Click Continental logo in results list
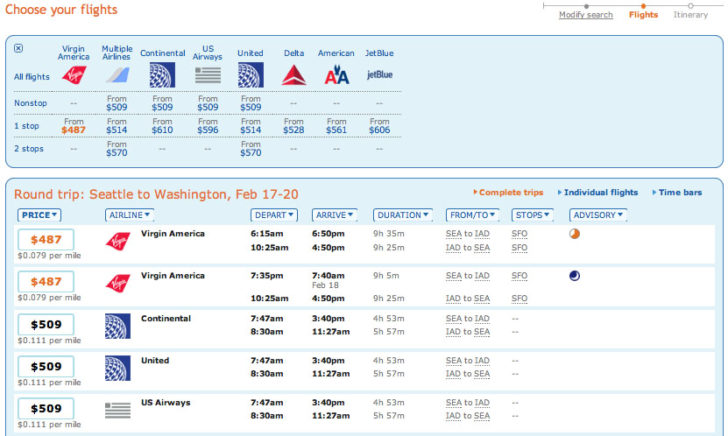728x436 pixels. (117, 326)
